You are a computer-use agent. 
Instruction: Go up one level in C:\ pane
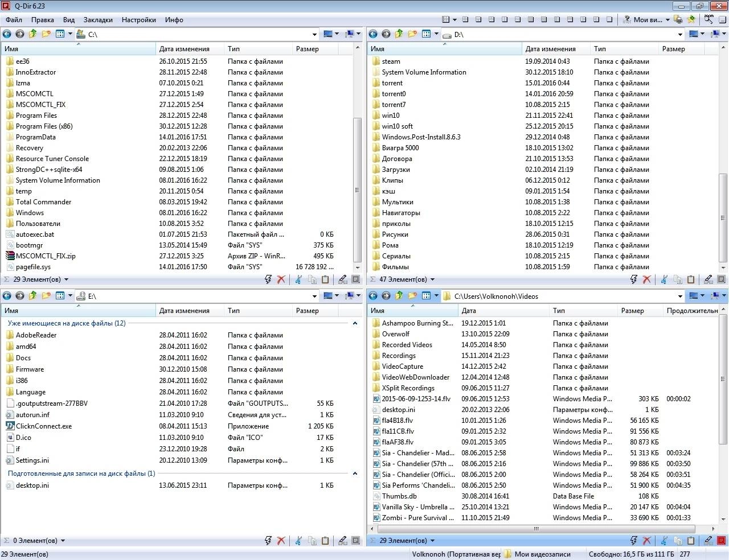pos(33,34)
